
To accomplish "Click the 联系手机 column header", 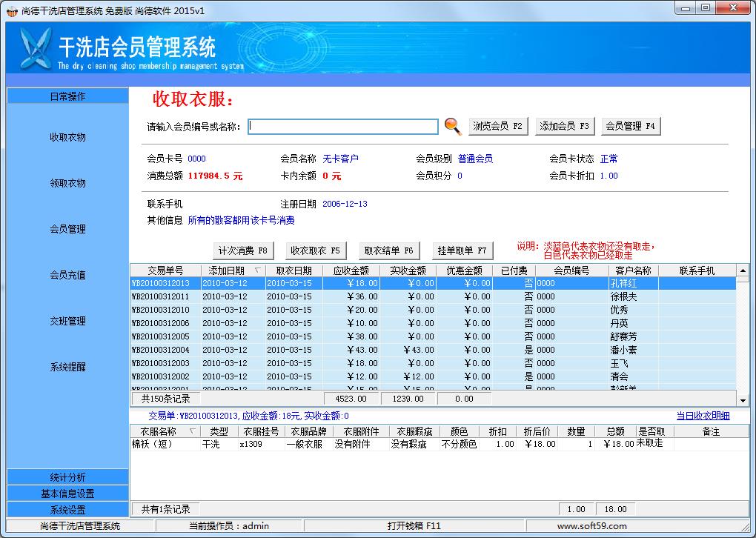I will (x=697, y=270).
